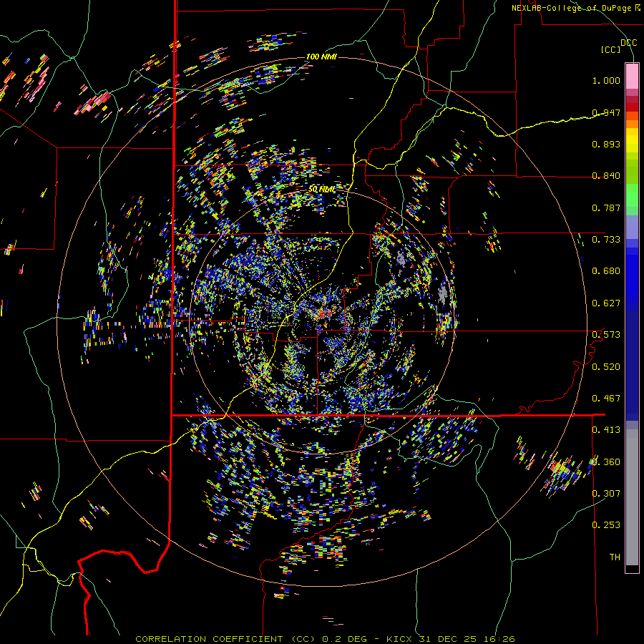
Task: Pick the bright blue color bar segment near 0.680
Action: pyautogui.click(x=632, y=275)
